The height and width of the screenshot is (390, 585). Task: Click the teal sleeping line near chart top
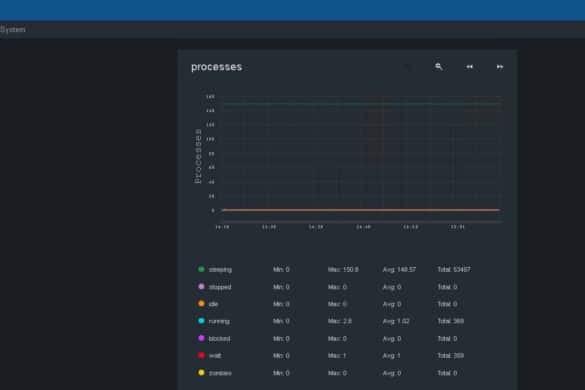361,104
